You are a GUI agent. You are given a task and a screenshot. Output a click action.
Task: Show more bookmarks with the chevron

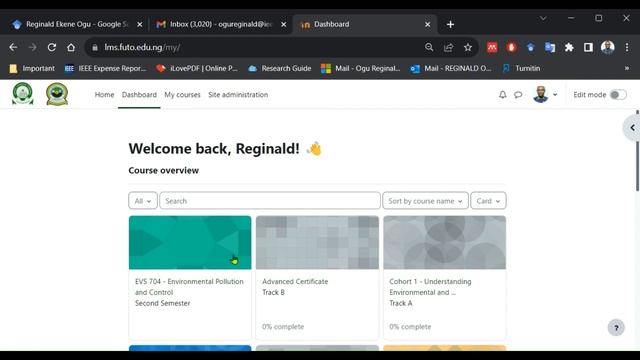(x=627, y=68)
